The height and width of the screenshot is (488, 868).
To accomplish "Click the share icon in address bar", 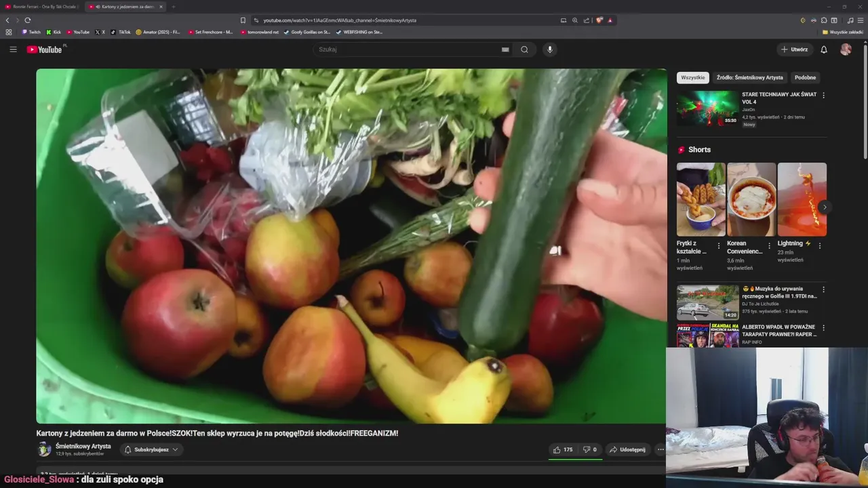I will [587, 20].
